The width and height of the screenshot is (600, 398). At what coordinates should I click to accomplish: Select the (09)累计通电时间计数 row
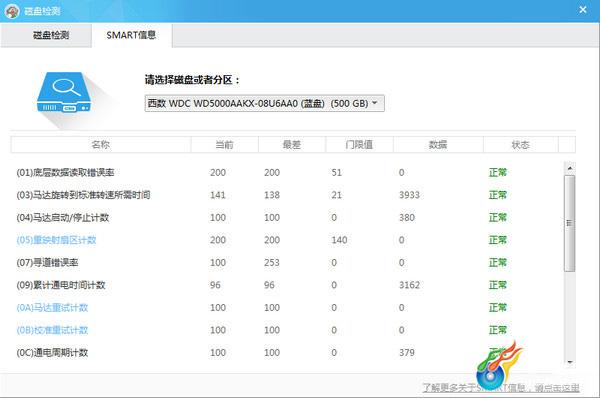pos(287,285)
